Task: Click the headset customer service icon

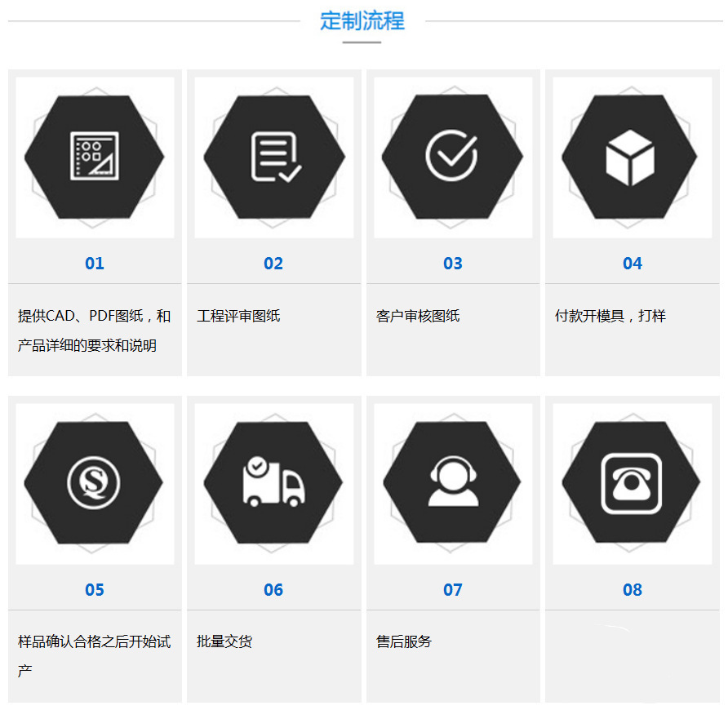Action: [453, 482]
